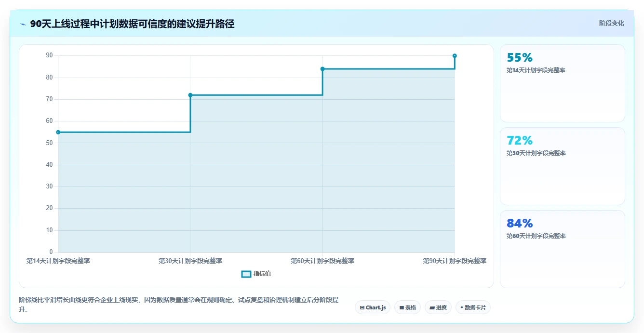This screenshot has width=644, height=333.
Task: Select the 72% data card value
Action: [x=520, y=141]
